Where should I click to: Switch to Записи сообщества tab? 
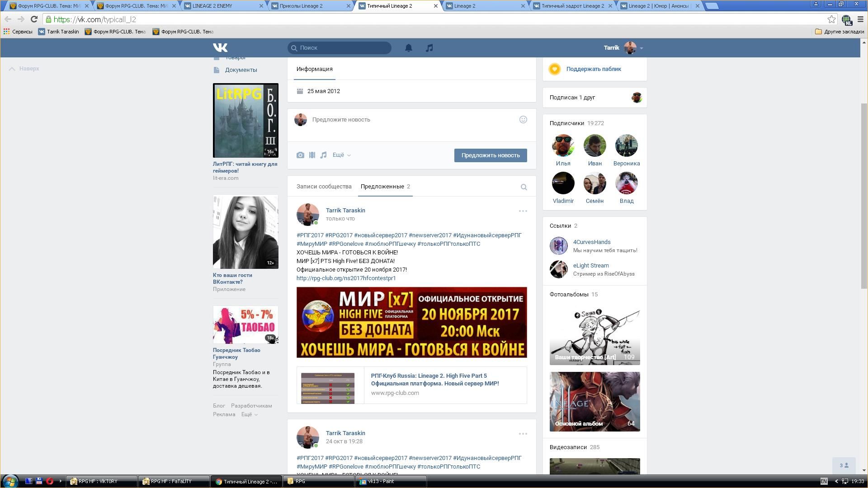[x=324, y=187]
